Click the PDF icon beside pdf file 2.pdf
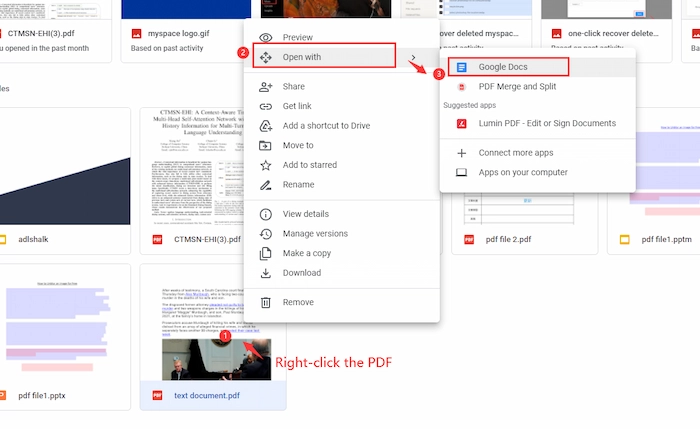The height and width of the screenshot is (429, 700). pos(469,240)
